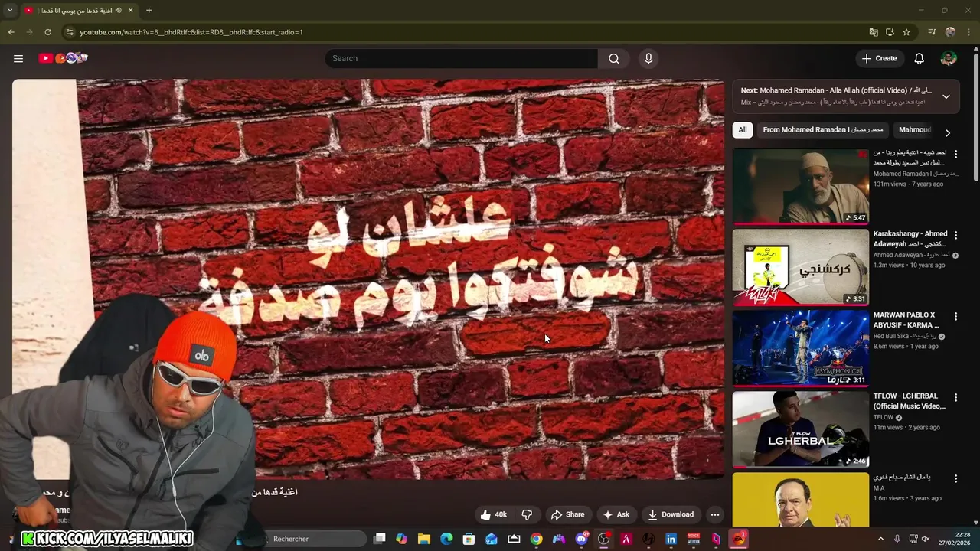Click the search magnifier button
This screenshot has width=980, height=551.
tap(614, 58)
